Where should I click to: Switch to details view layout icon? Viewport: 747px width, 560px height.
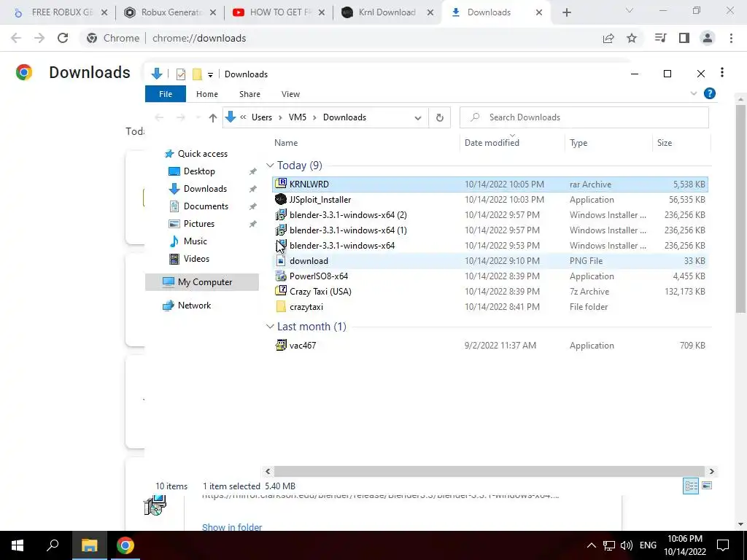click(x=691, y=486)
